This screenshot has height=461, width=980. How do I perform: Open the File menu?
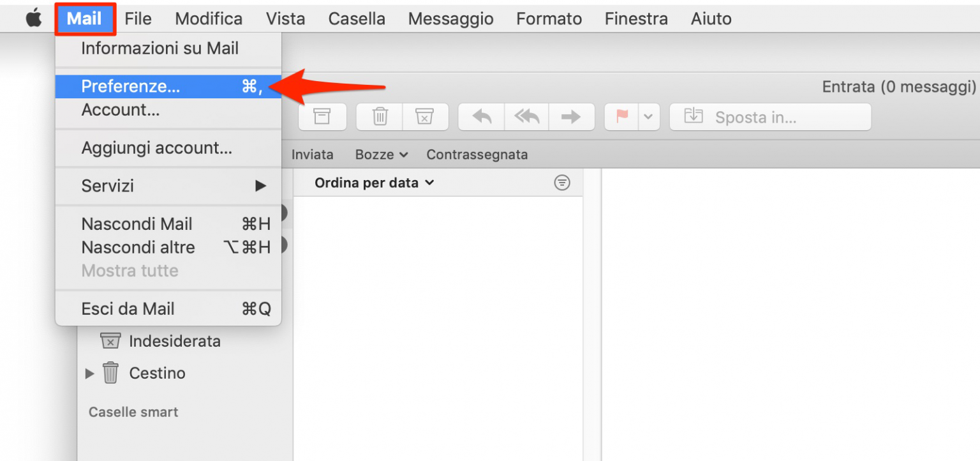click(x=138, y=19)
